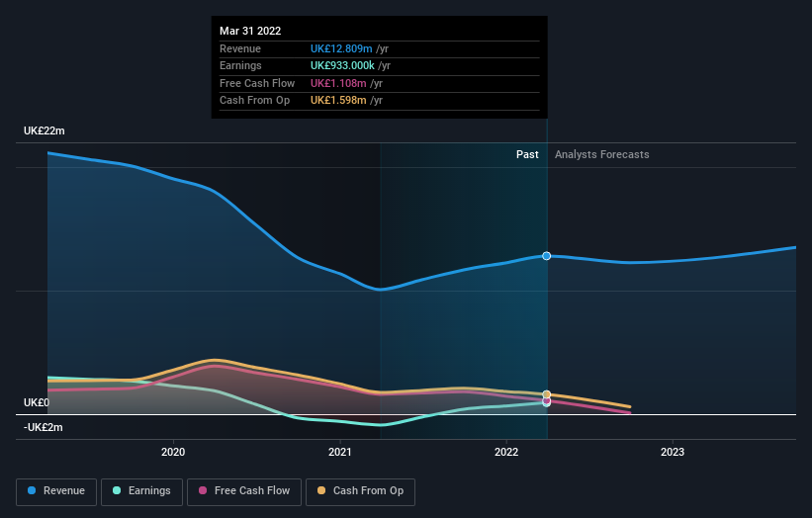The height and width of the screenshot is (518, 812).
Task: Select the 2022 x-axis label
Action: coord(506,453)
